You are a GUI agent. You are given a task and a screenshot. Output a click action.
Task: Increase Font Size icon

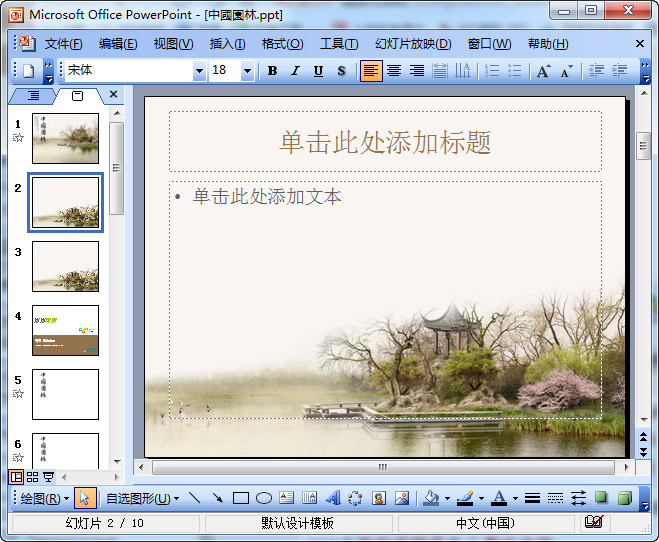543,71
